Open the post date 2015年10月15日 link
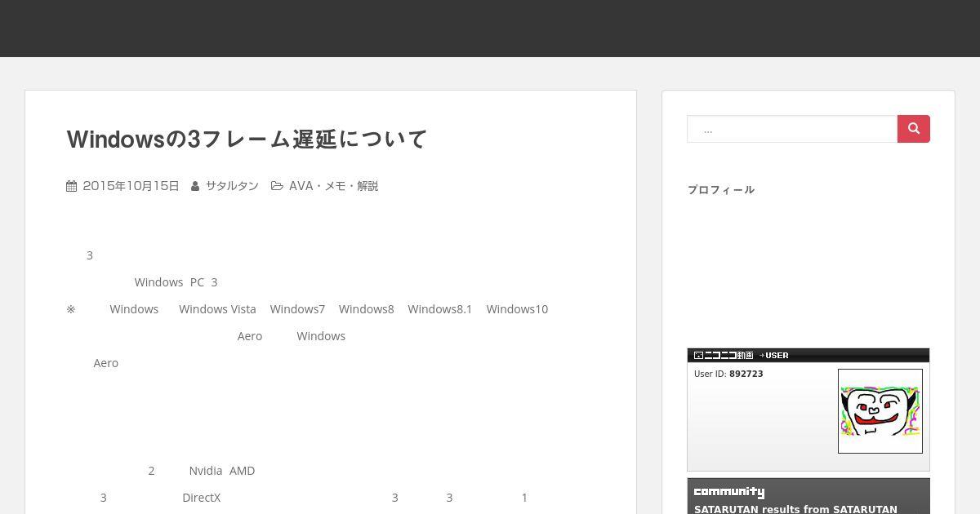Screen dimensions: 980x514 coord(131,186)
